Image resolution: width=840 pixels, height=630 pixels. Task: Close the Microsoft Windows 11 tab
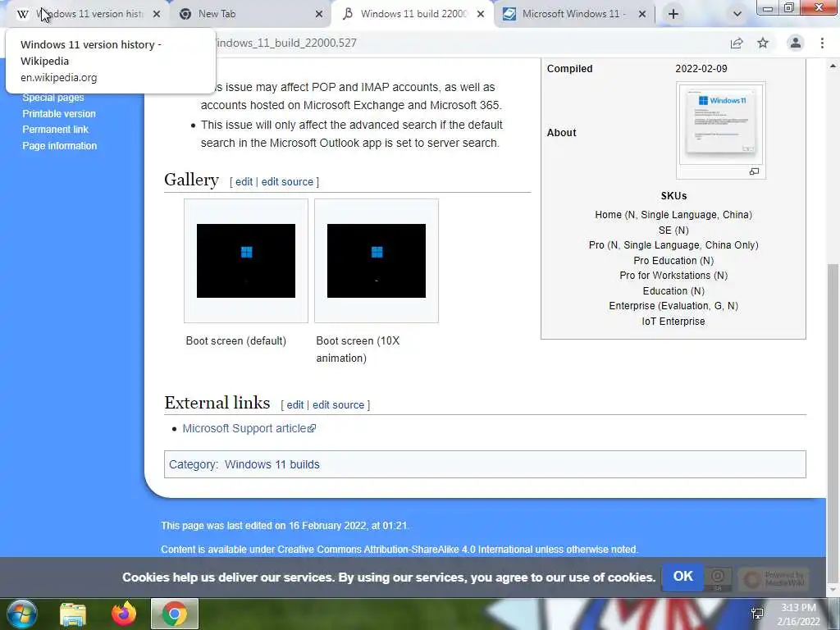click(642, 15)
